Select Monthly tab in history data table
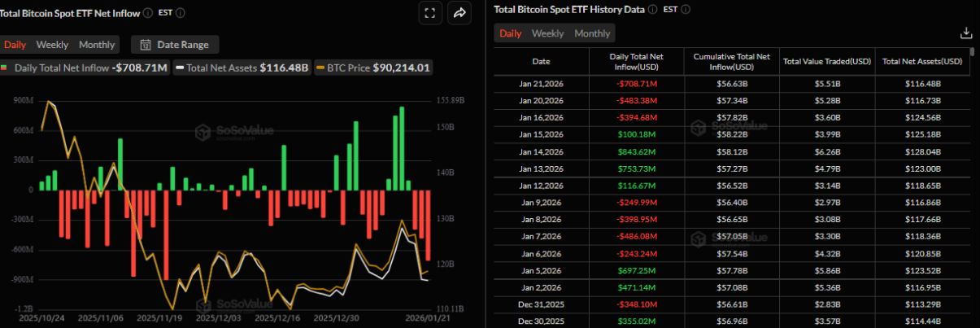This screenshot has width=980, height=328. point(592,33)
